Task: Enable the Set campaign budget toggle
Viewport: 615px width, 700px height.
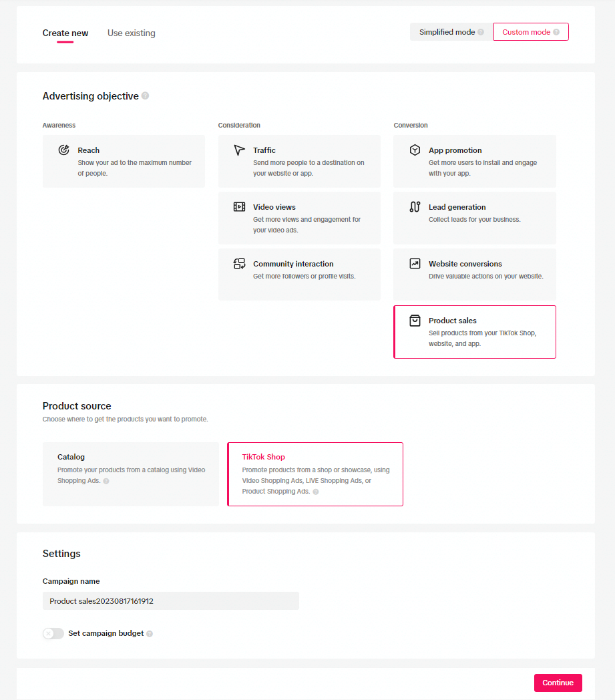Action: point(53,633)
